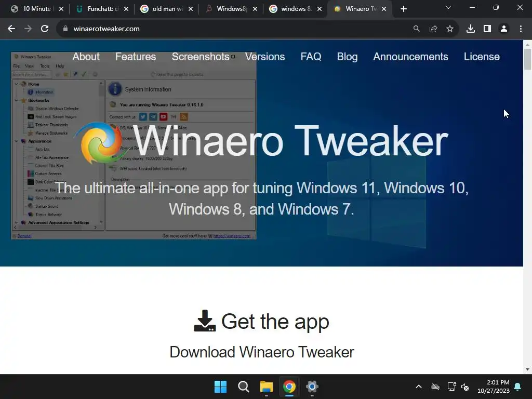Open Chrome profile avatar
The image size is (532, 399).
coord(504,29)
